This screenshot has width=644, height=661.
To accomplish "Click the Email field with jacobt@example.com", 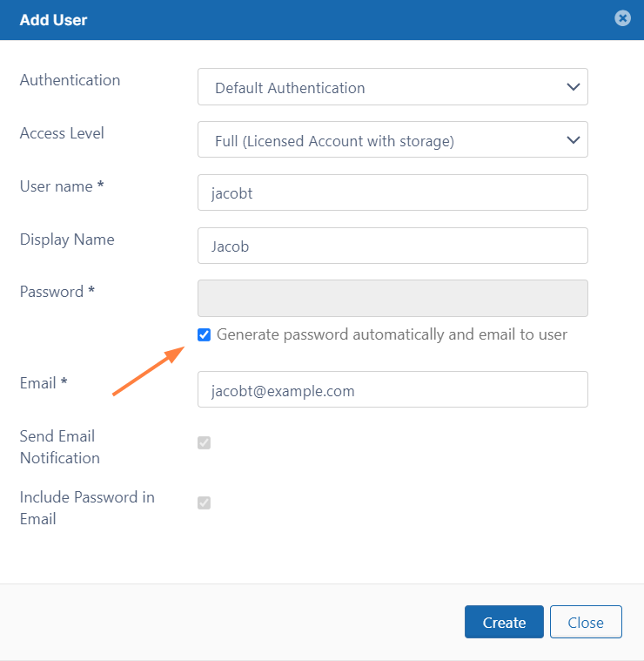I will [392, 390].
